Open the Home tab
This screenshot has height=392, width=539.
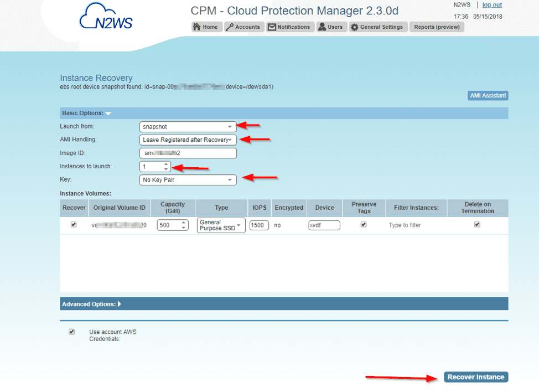[x=206, y=27]
